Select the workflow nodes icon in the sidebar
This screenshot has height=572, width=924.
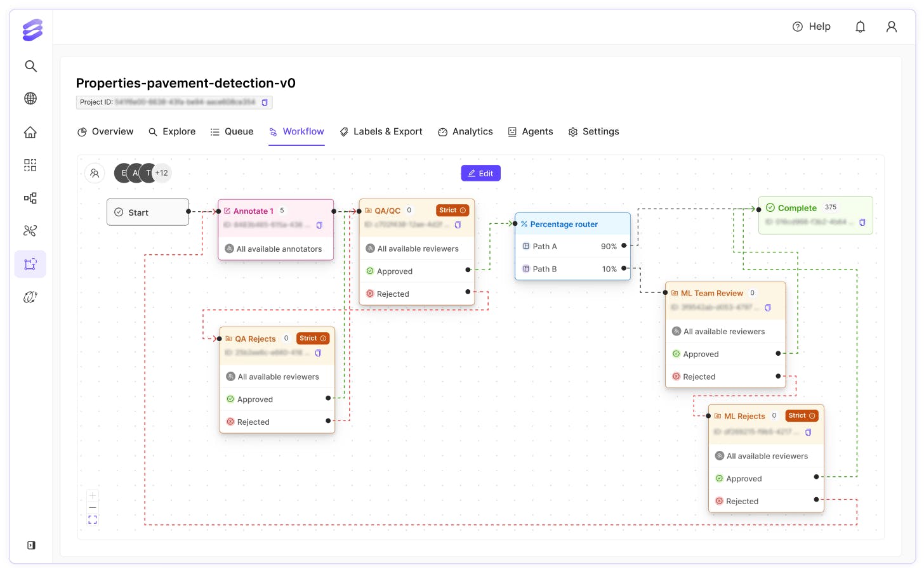30,264
